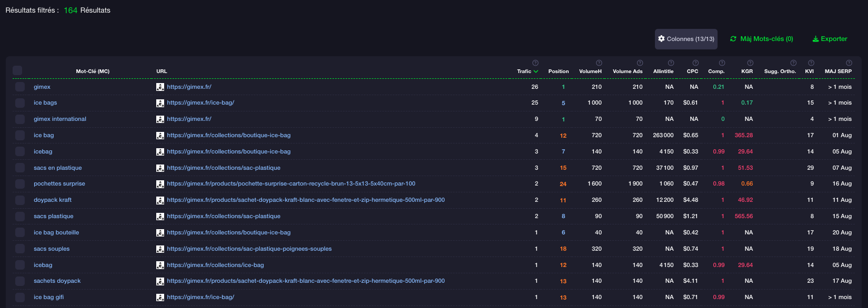
Task: Click the site favicon in the 'sachets doypack' row
Action: click(160, 281)
